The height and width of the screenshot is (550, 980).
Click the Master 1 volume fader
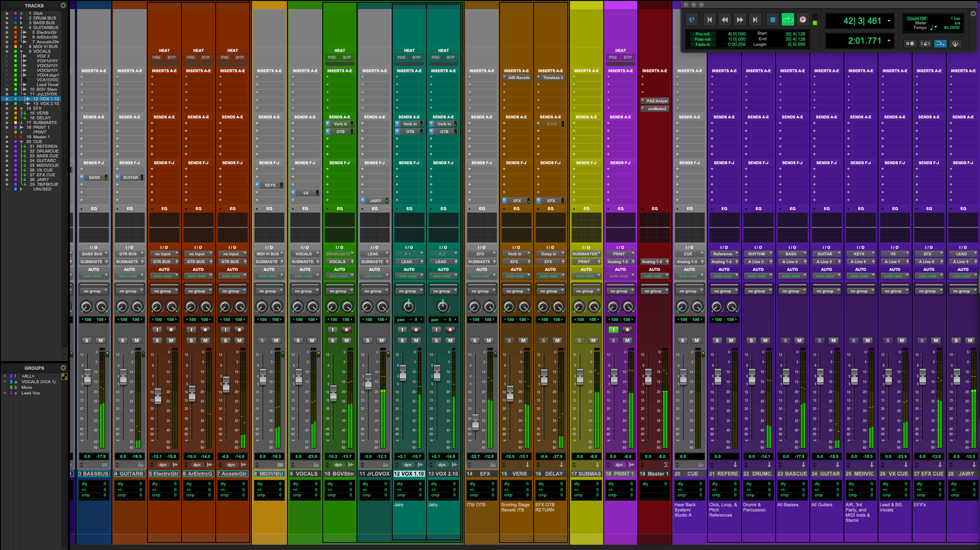(x=648, y=377)
